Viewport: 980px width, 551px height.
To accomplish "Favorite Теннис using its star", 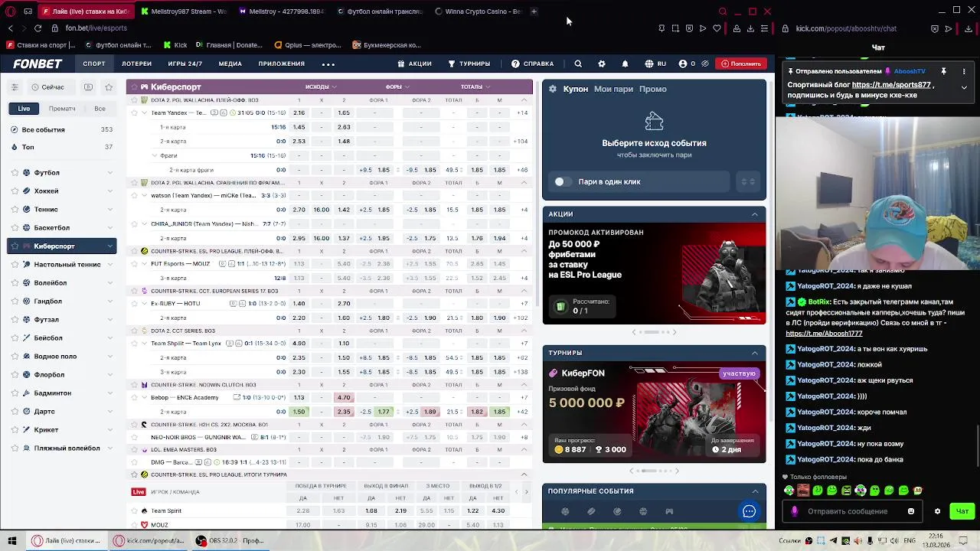I will point(15,210).
